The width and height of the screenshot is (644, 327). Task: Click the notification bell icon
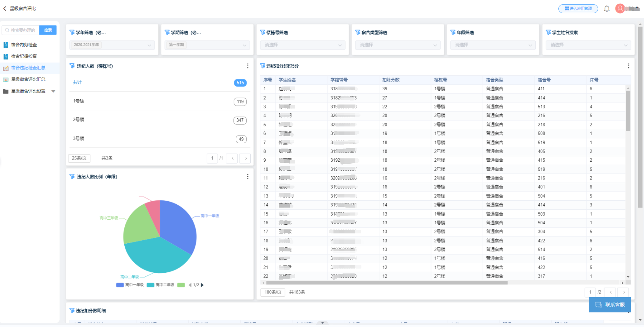pyautogui.click(x=607, y=9)
